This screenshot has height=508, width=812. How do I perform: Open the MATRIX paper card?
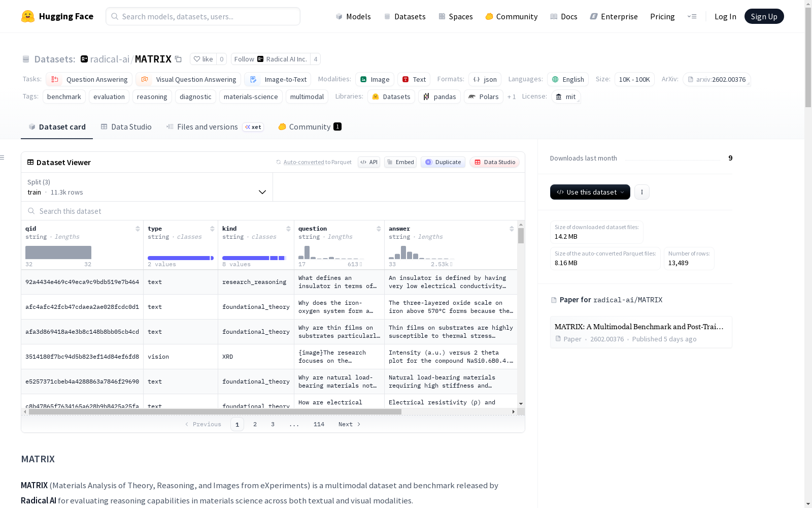tap(641, 332)
